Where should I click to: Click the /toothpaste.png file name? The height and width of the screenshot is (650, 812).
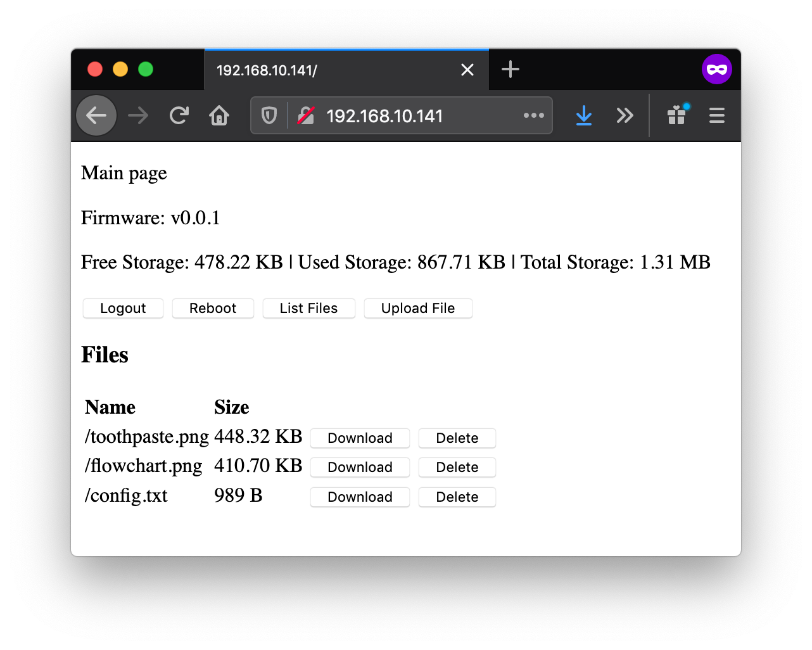(x=147, y=437)
